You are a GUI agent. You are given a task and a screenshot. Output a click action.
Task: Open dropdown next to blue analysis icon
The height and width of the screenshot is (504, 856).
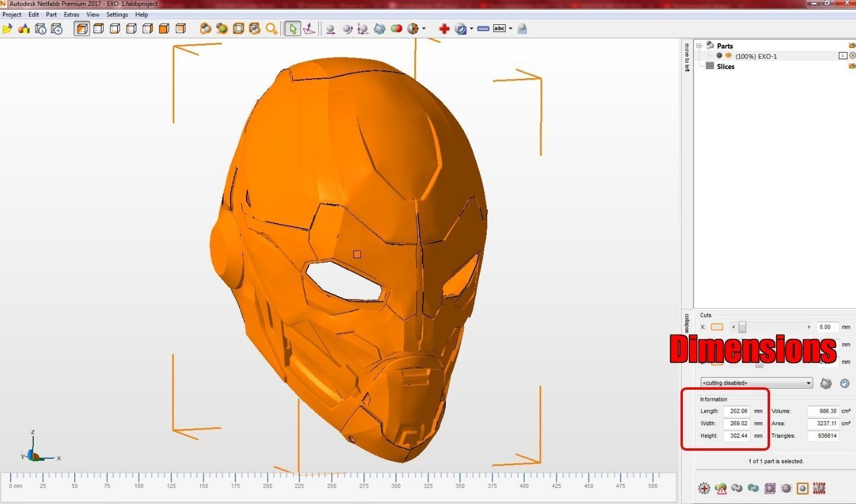pyautogui.click(x=471, y=28)
